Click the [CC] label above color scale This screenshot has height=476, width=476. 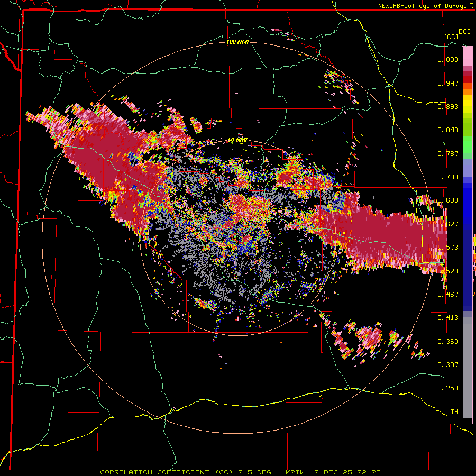[x=452, y=36]
